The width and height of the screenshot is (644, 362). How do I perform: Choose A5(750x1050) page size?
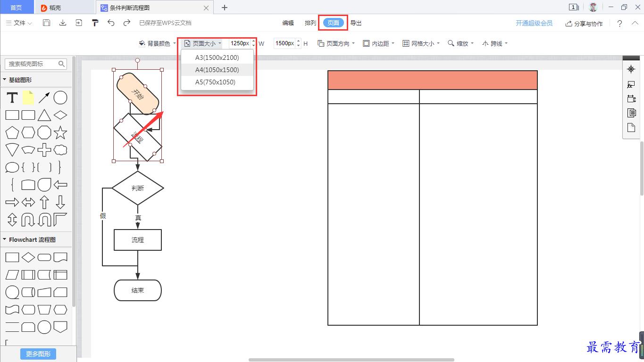coord(217,82)
